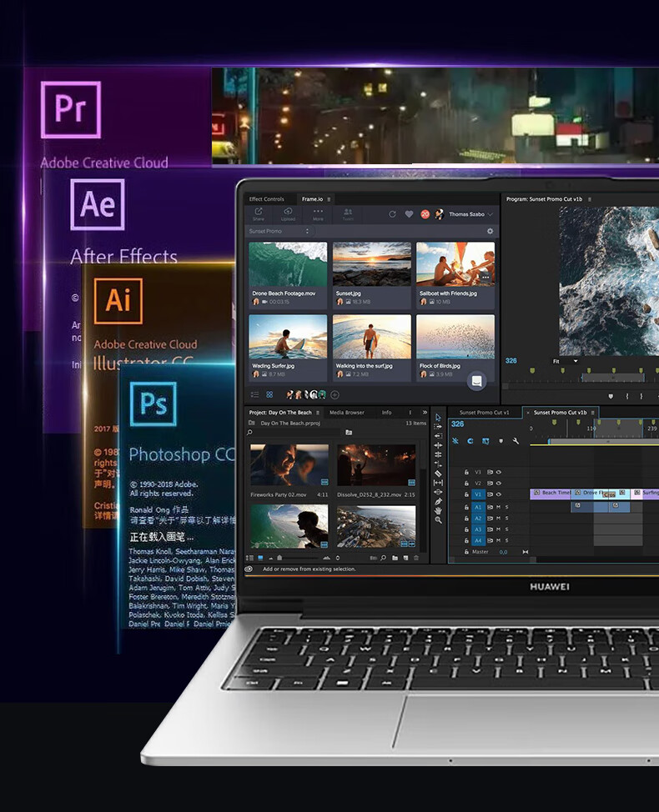The width and height of the screenshot is (659, 812).
Task: Select the Beach Time clip on V1
Action: (x=551, y=494)
